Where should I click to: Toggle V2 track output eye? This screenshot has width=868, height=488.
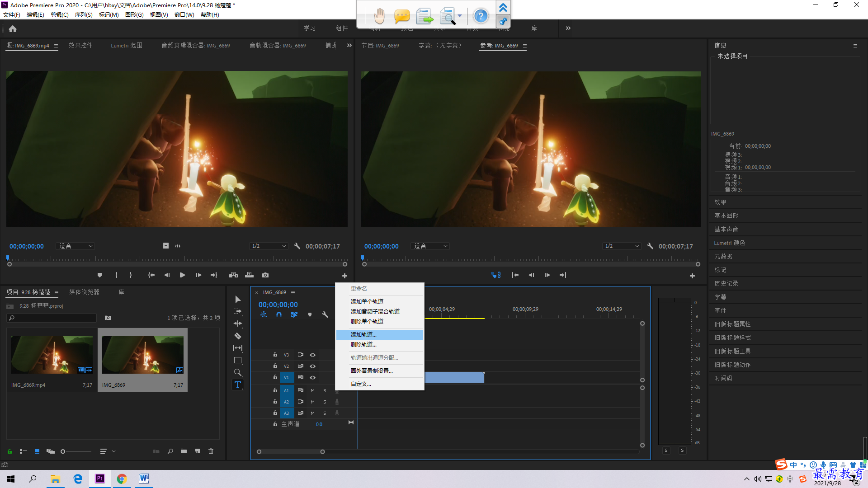point(312,366)
